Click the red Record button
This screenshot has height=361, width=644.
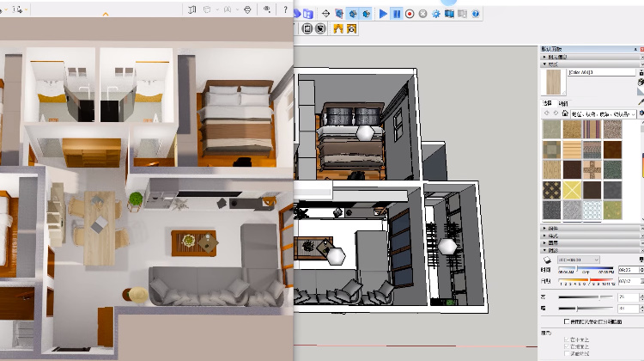410,14
